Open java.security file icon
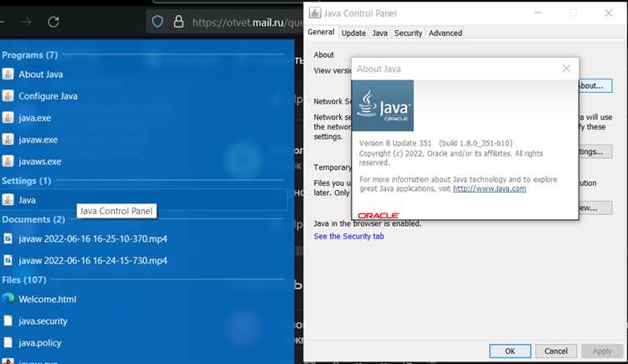This screenshot has height=364, width=628. (8, 320)
